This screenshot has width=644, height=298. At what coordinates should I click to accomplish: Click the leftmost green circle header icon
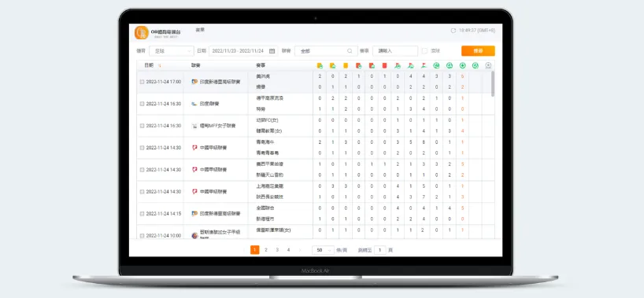[x=437, y=65]
